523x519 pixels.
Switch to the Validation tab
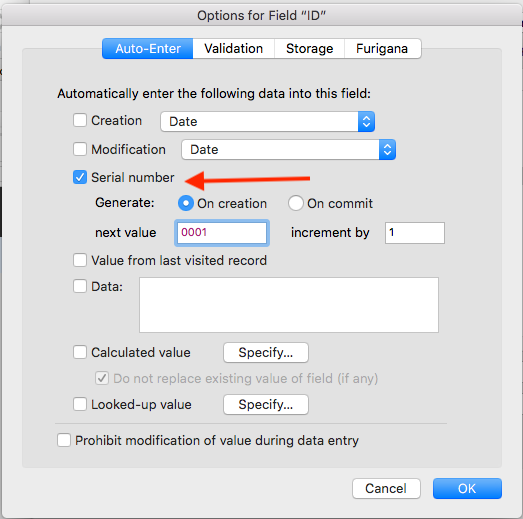click(233, 49)
